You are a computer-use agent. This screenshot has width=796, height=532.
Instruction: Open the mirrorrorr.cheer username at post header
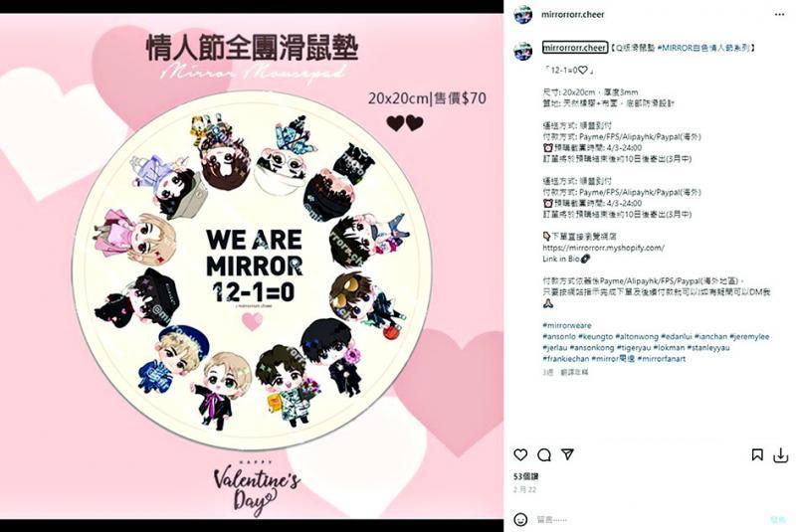click(573, 15)
